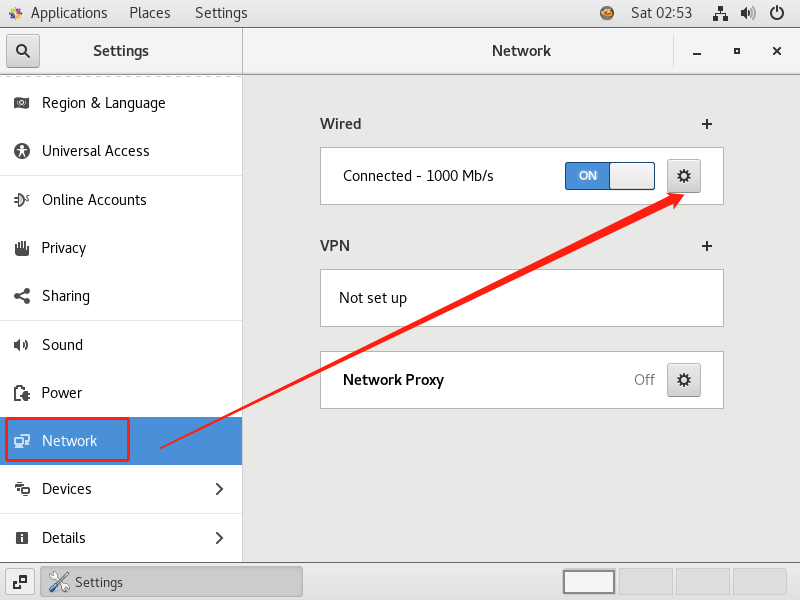Viewport: 800px width, 600px height.
Task: Click the Network computers icon in sidebar
Action: point(21,441)
